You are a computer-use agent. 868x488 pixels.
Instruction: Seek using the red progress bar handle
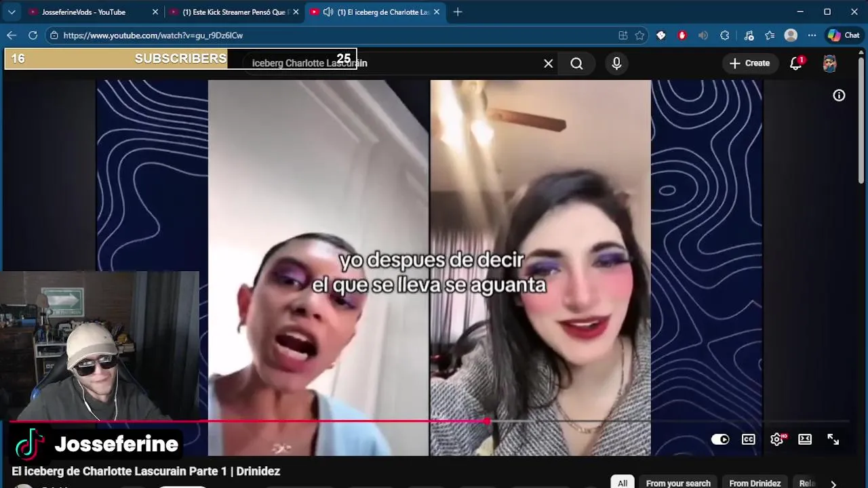click(487, 422)
